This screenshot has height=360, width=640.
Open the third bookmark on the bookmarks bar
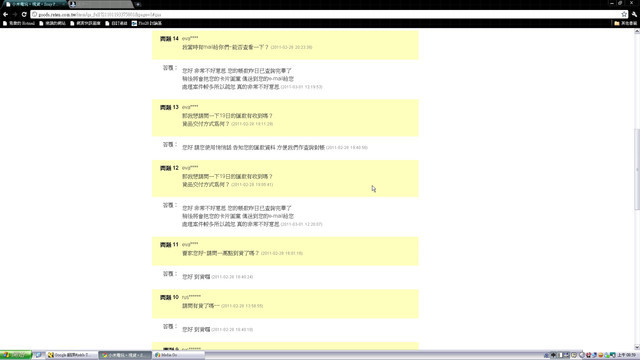(x=85, y=23)
